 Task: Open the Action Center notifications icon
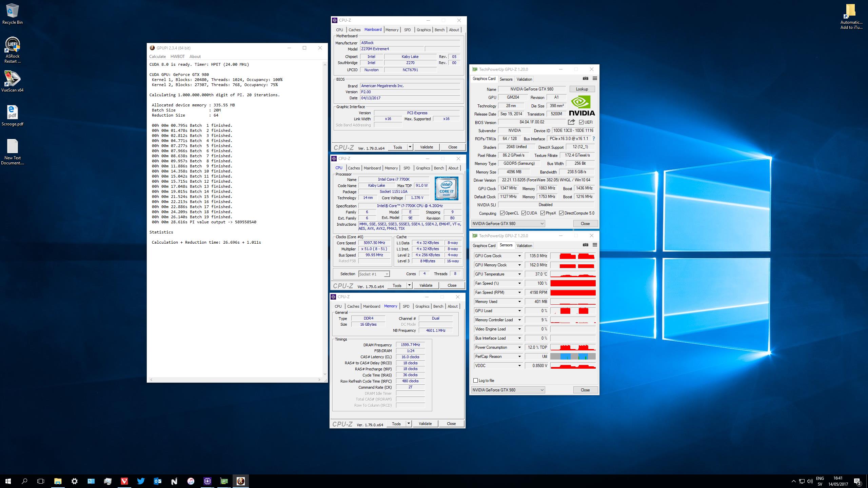[x=857, y=481]
